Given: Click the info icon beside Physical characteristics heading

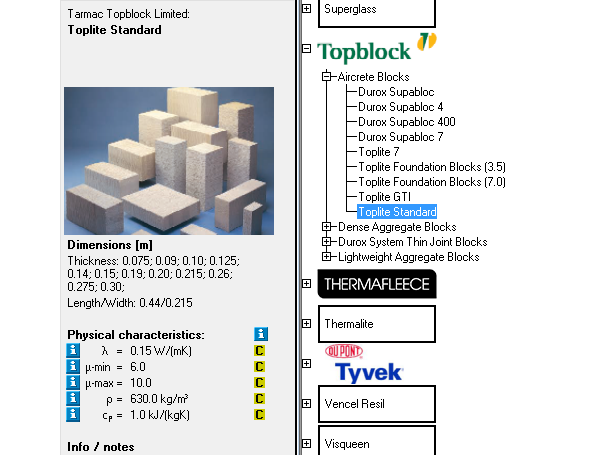Looking at the screenshot, I should pyautogui.click(x=261, y=334).
